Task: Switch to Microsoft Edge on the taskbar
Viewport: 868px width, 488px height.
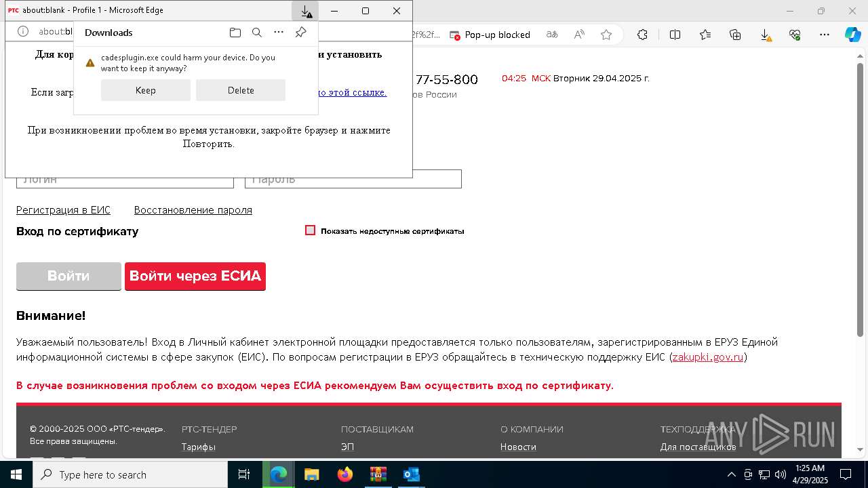Action: click(x=279, y=474)
